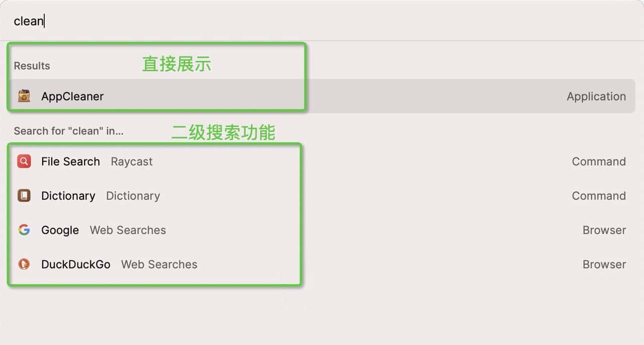Launch AppCleaner from the Results list

[x=72, y=96]
